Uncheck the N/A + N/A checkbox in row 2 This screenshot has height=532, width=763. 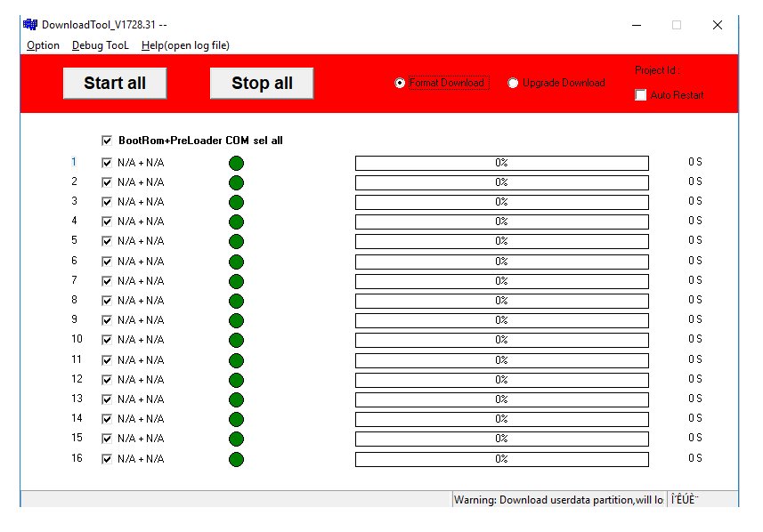107,182
